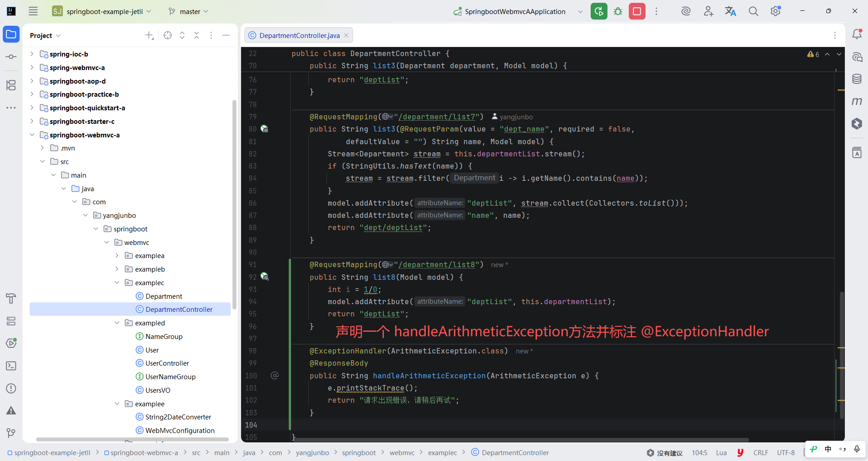Click the examplec breadcrumb
The image size is (868, 461).
click(x=443, y=452)
